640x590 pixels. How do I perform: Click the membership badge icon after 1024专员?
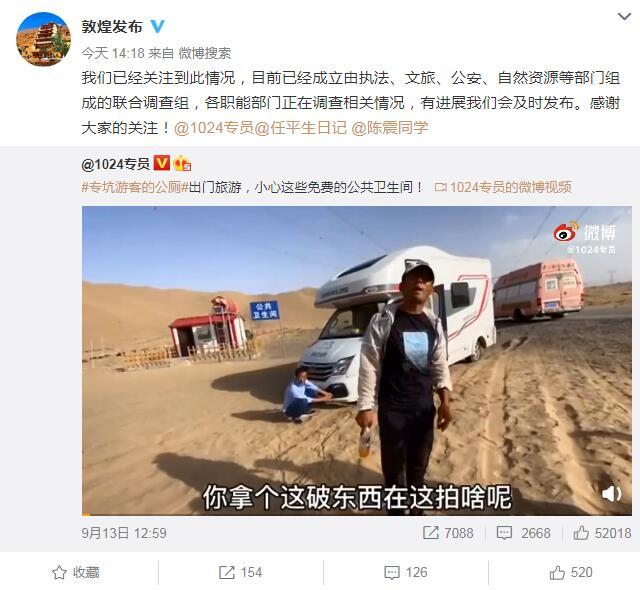coord(182,164)
